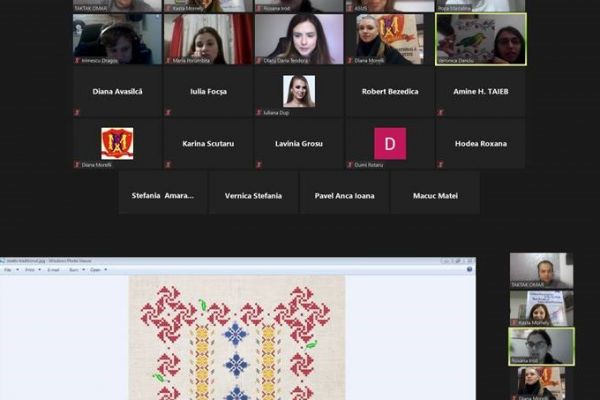Image resolution: width=600 pixels, height=400 pixels.
Task: Select Iulia Focşa participant tile
Action: 208,92
